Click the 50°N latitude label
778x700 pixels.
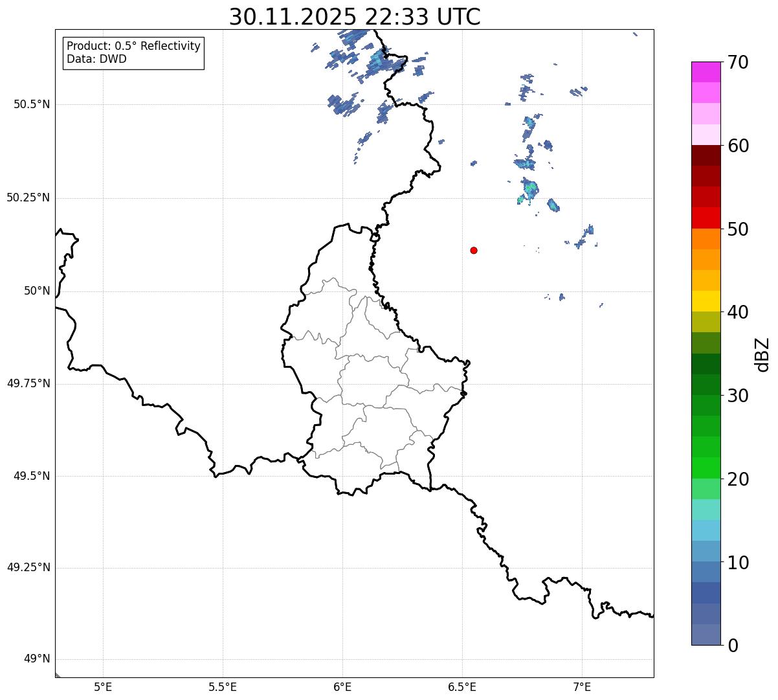pyautogui.click(x=37, y=291)
